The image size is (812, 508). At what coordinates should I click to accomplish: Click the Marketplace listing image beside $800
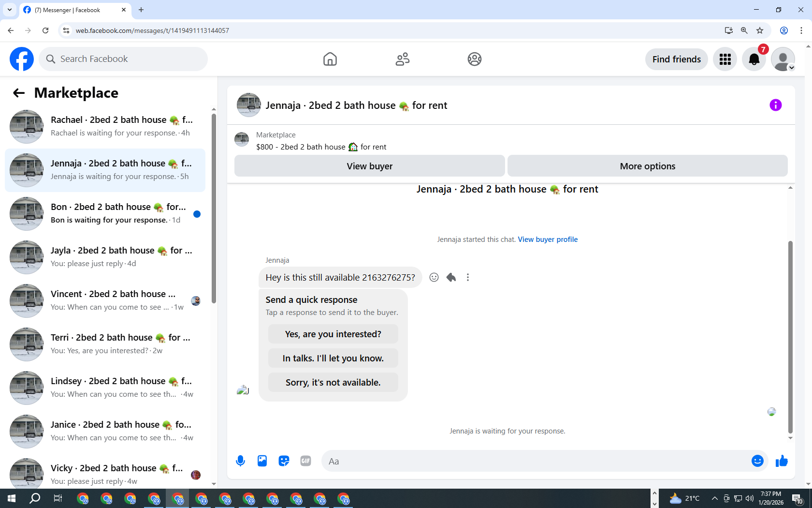point(242,140)
